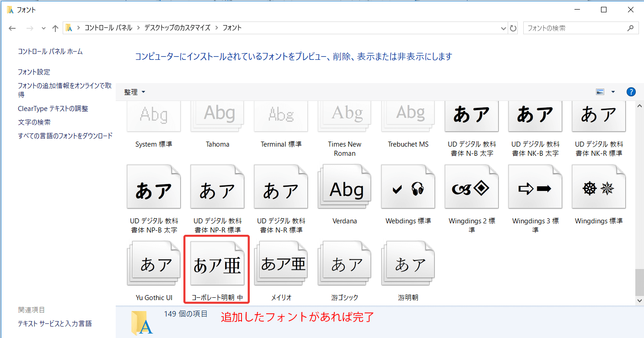Select the Webdings 標準 font icon
644x338 pixels.
408,189
